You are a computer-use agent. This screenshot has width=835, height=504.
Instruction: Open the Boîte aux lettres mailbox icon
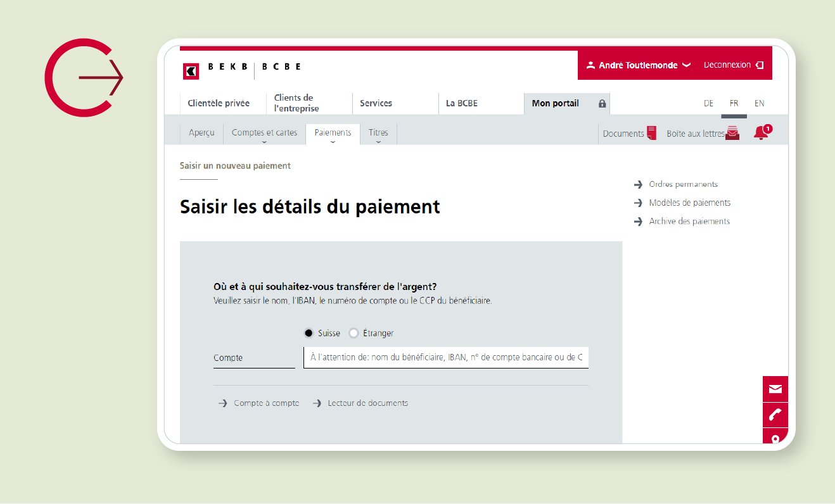coord(732,133)
